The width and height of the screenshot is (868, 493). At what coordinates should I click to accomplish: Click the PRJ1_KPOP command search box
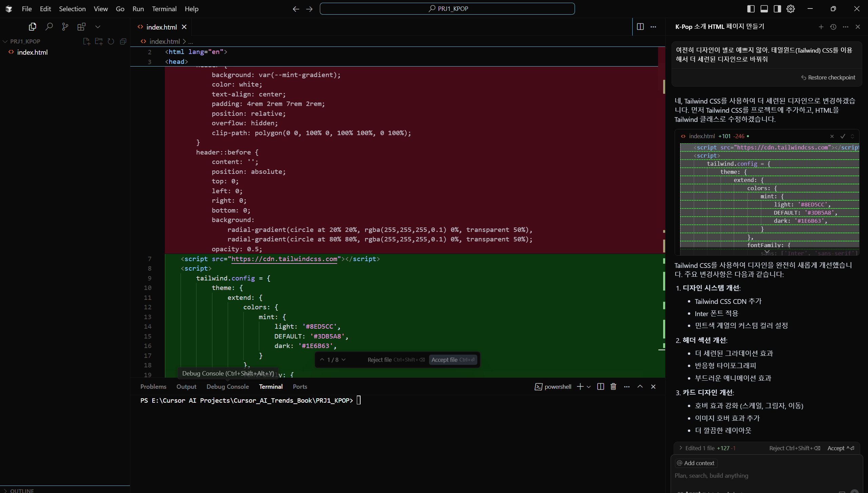447,9
